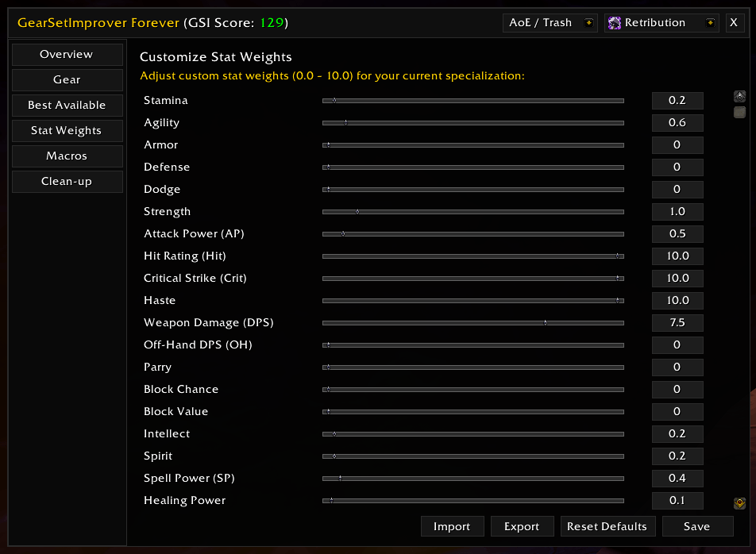Open the Macros tab
The width and height of the screenshot is (756, 554).
tap(67, 156)
